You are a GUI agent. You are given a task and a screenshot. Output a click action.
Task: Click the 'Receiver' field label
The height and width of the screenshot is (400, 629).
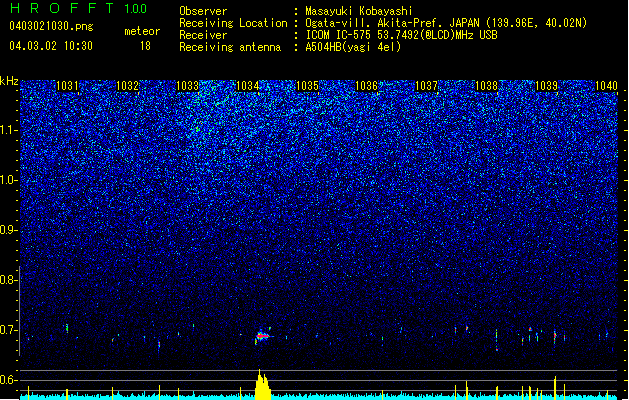click(203, 35)
